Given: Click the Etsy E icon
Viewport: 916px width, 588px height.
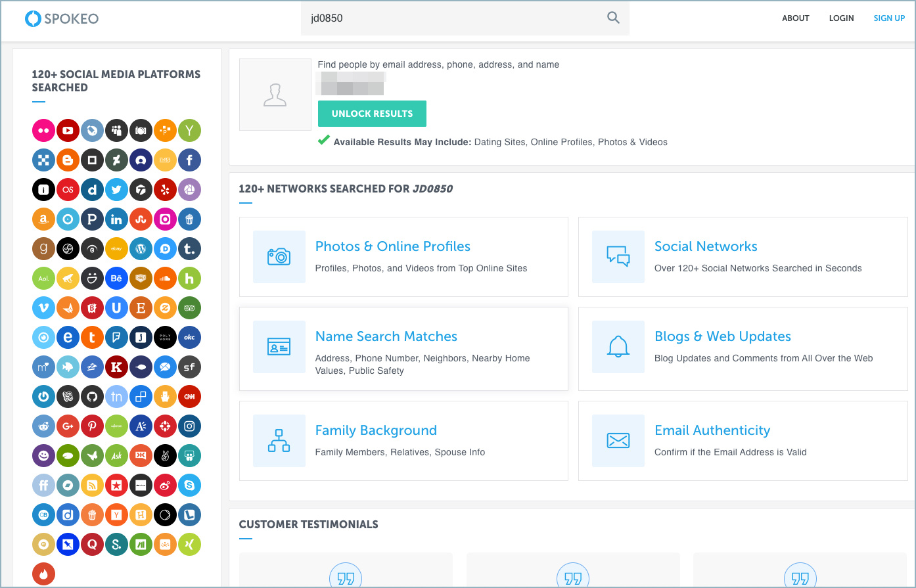Looking at the screenshot, I should tap(141, 308).
